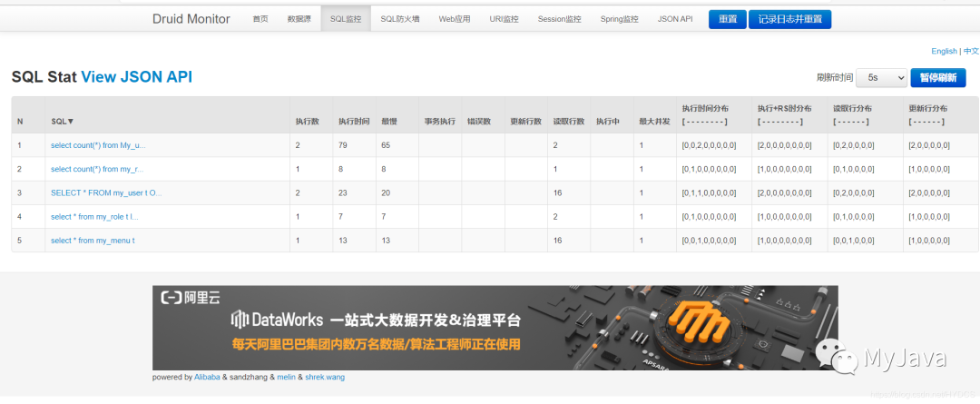Open the JSON API tab

click(675, 19)
